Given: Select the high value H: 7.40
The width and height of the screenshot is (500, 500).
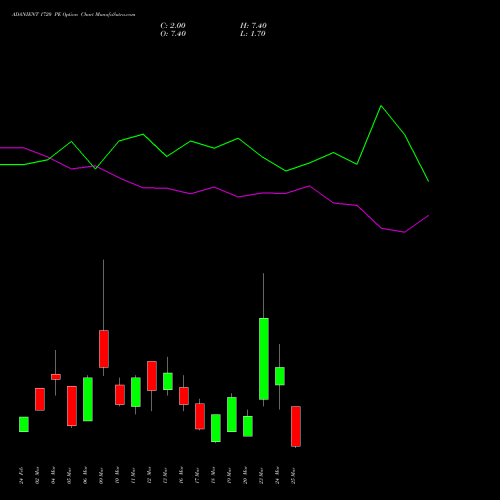Looking at the screenshot, I should (x=253, y=26).
